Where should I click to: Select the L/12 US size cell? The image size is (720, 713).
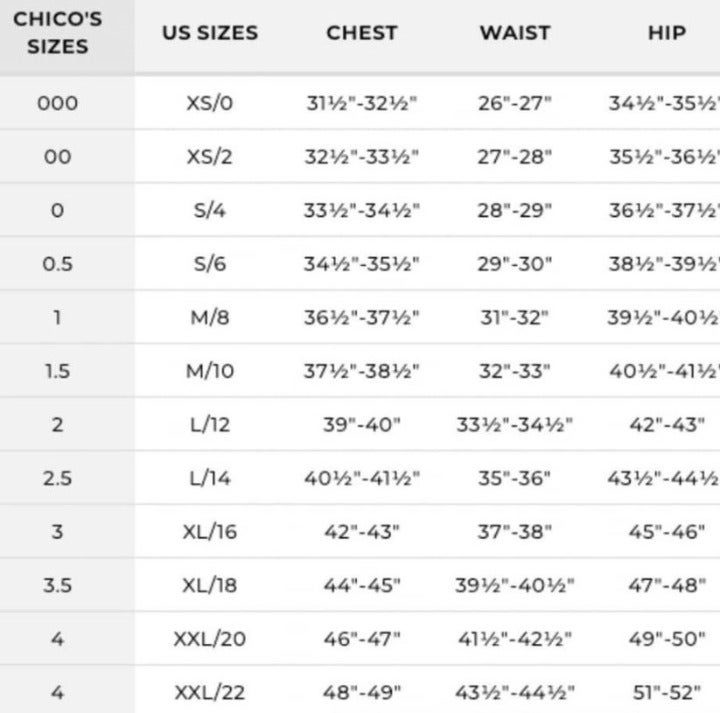click(209, 425)
